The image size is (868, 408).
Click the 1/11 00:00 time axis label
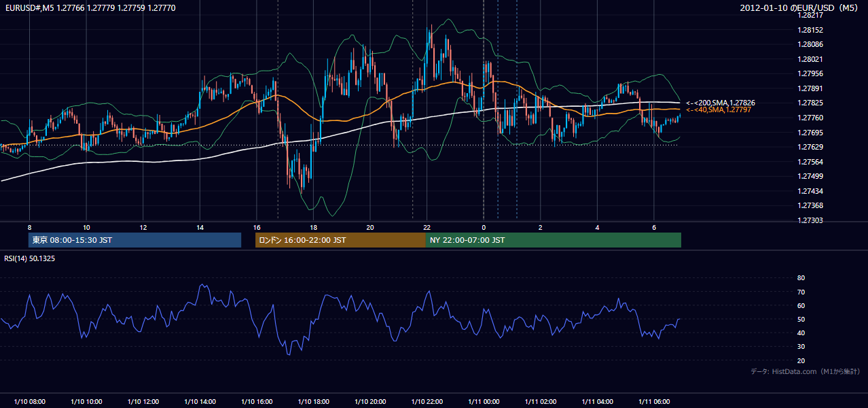tap(484, 402)
